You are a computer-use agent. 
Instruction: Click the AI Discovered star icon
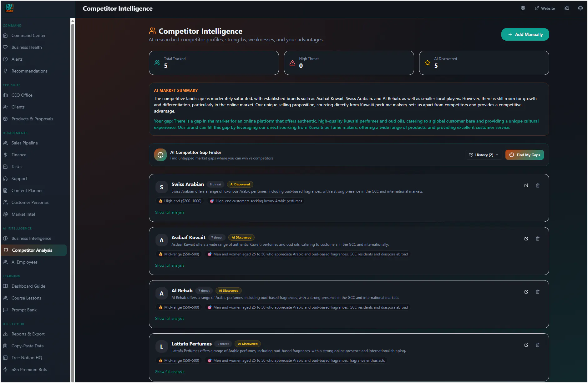pos(428,63)
